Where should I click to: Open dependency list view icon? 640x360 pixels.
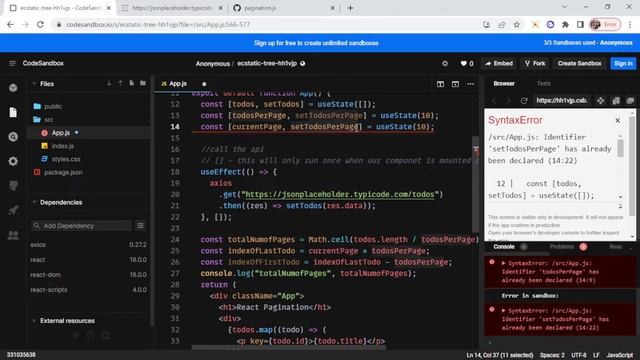[x=140, y=226]
